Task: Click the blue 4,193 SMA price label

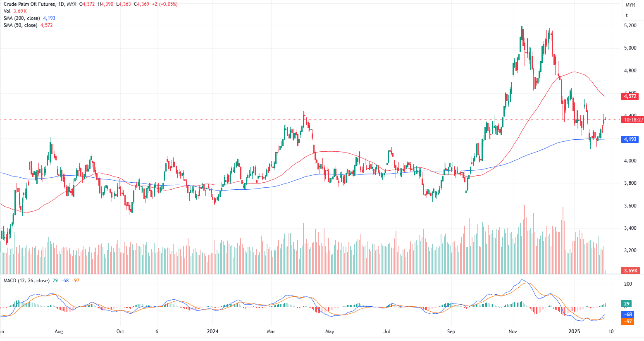Action: 630,139
